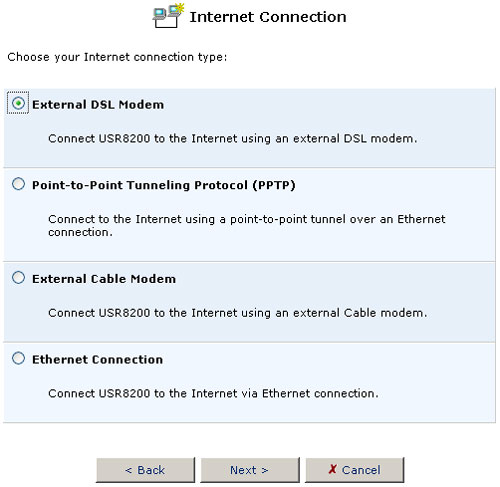This screenshot has width=500, height=487.
Task: Click the external DSL modem description text
Action: tap(233, 138)
